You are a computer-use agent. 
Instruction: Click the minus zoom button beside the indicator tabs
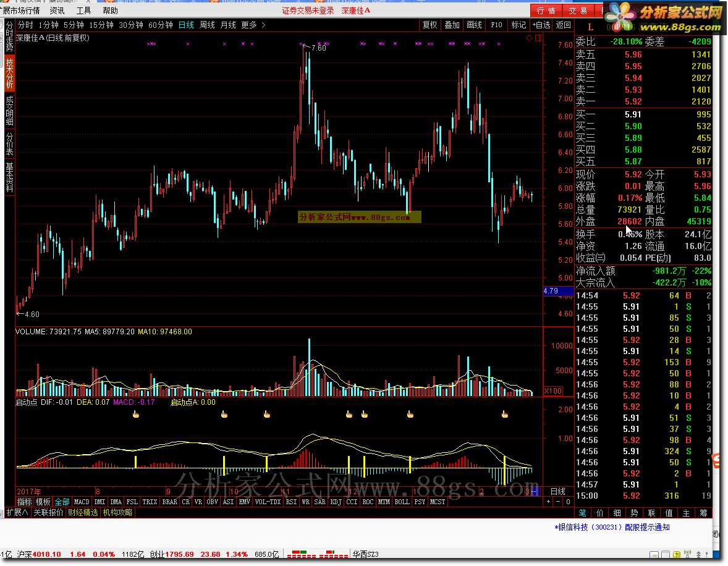[x=558, y=502]
